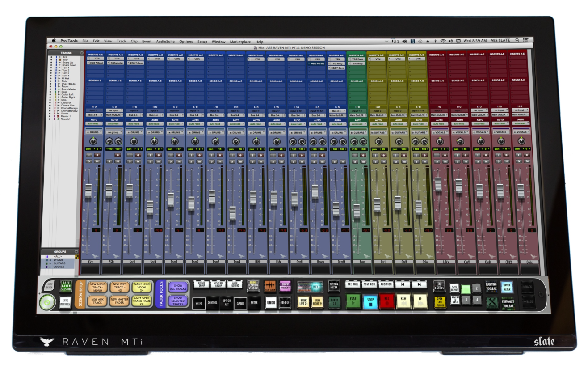This screenshot has height=373, width=588.
Task: Click the EXTERN MIXER icon
Action: click(x=334, y=285)
